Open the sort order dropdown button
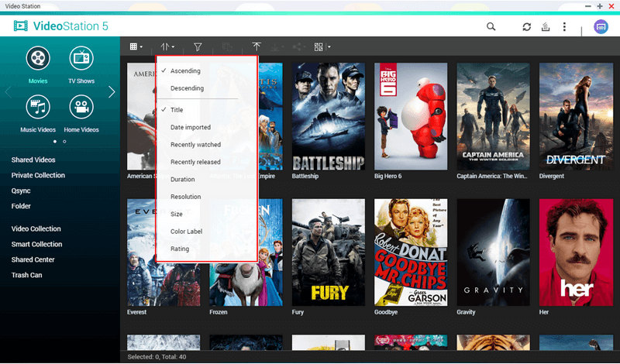 tap(167, 46)
